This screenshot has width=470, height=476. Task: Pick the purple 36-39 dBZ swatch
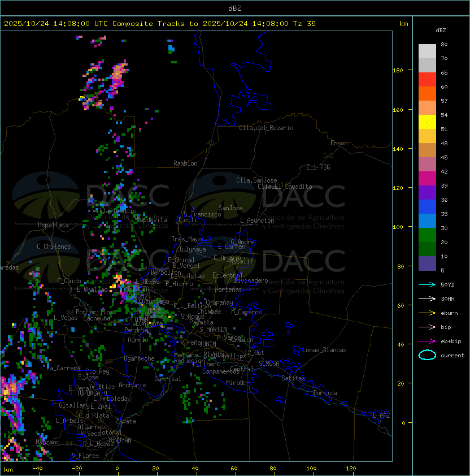point(427,192)
